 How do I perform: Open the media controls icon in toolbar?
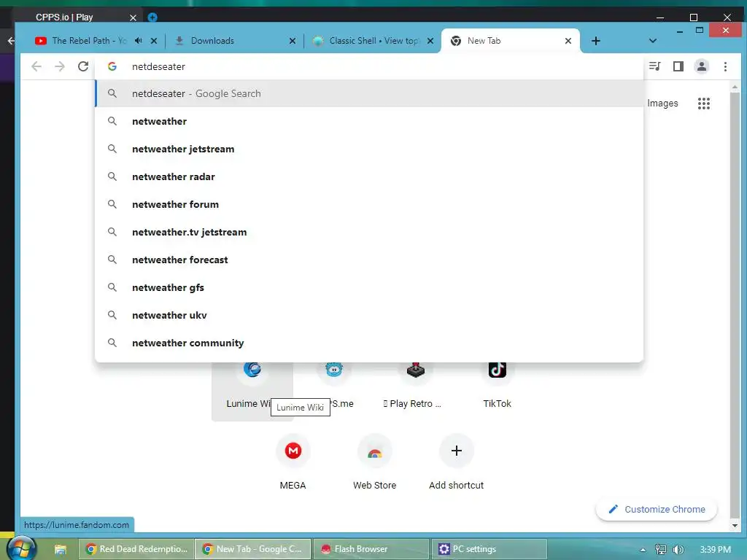[x=655, y=66]
